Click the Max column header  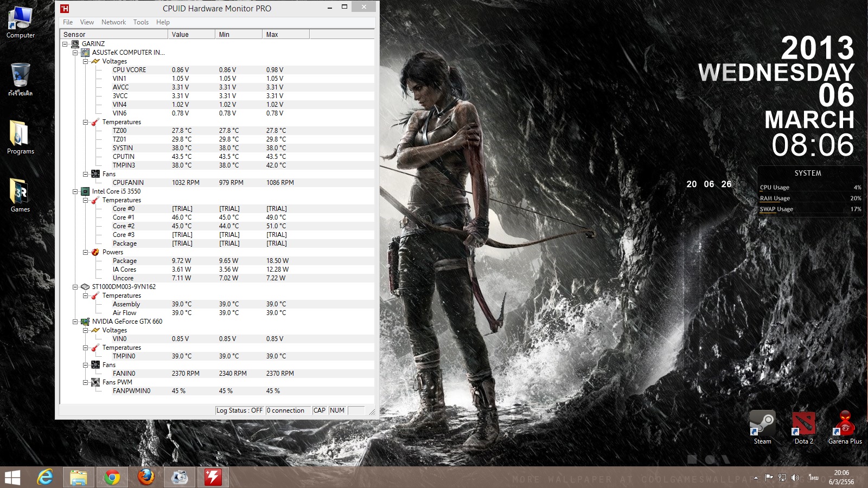pos(286,34)
